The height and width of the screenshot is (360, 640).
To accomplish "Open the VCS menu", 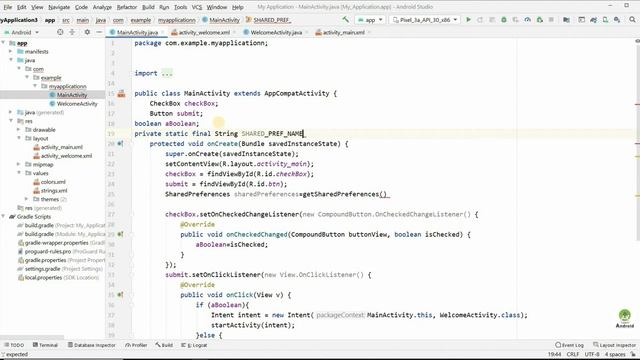I will pos(197,7).
